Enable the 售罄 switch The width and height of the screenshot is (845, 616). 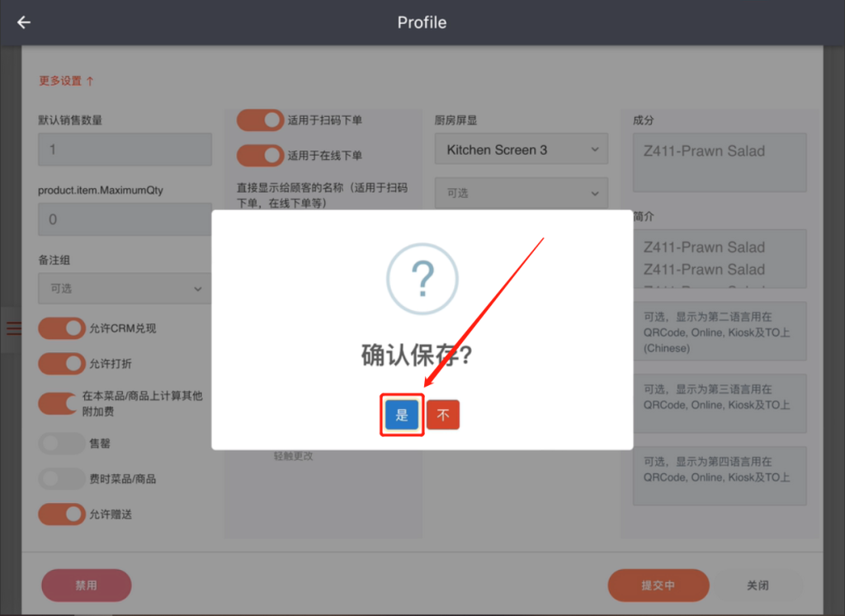coord(61,443)
